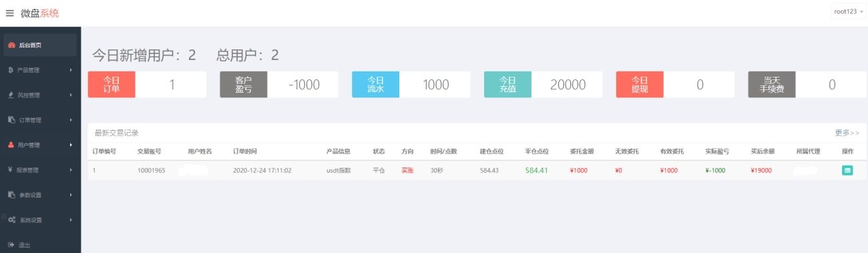This screenshot has height=253, width=868.
Task: Click the 系统设置 gears icon
Action: click(11, 220)
